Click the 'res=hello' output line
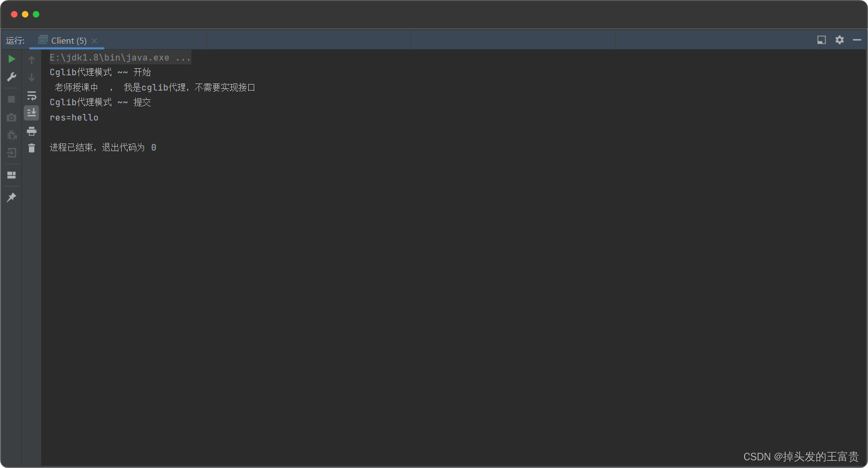868x468 pixels. point(74,117)
